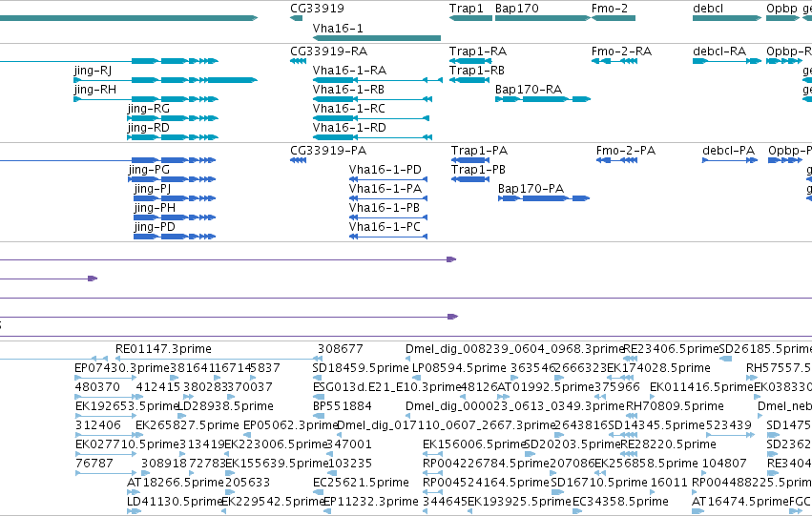Click transcript label Vha16-1-RD
Image resolution: width=812 pixels, height=516 pixels.
pos(349,128)
